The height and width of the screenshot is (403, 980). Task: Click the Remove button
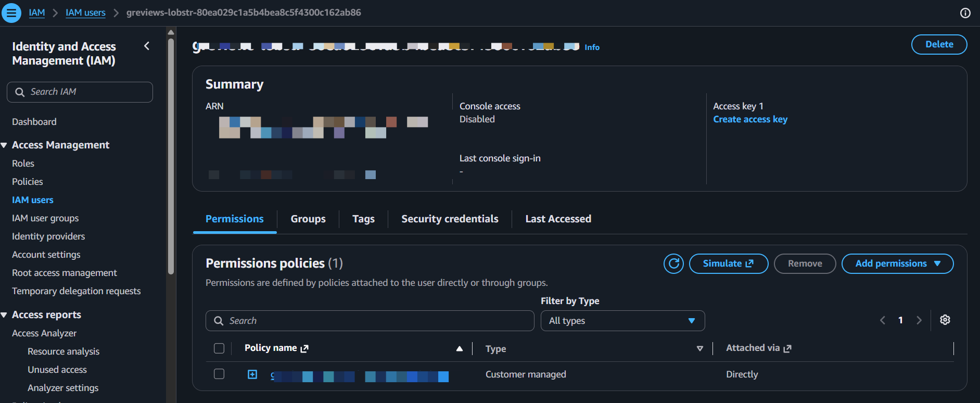[x=805, y=263]
